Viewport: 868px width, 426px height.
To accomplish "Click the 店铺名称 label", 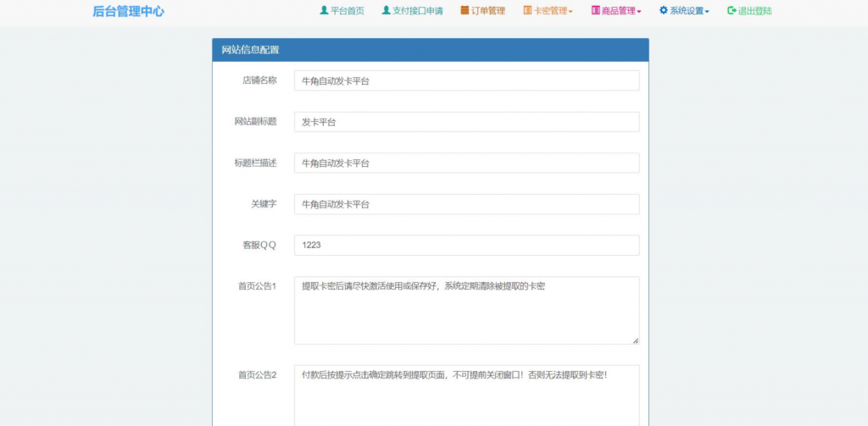I will click(x=259, y=80).
